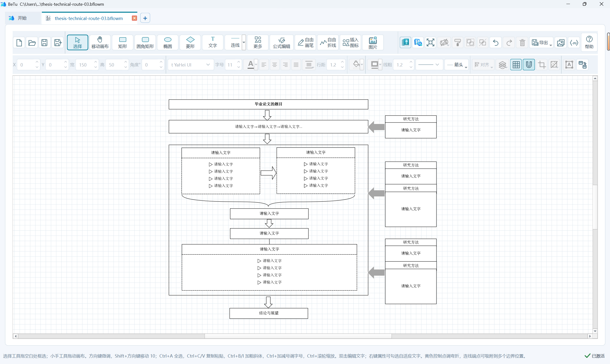The image size is (610, 364).
Task: Close the thesis-technical-route-03 tab
Action: tap(134, 18)
